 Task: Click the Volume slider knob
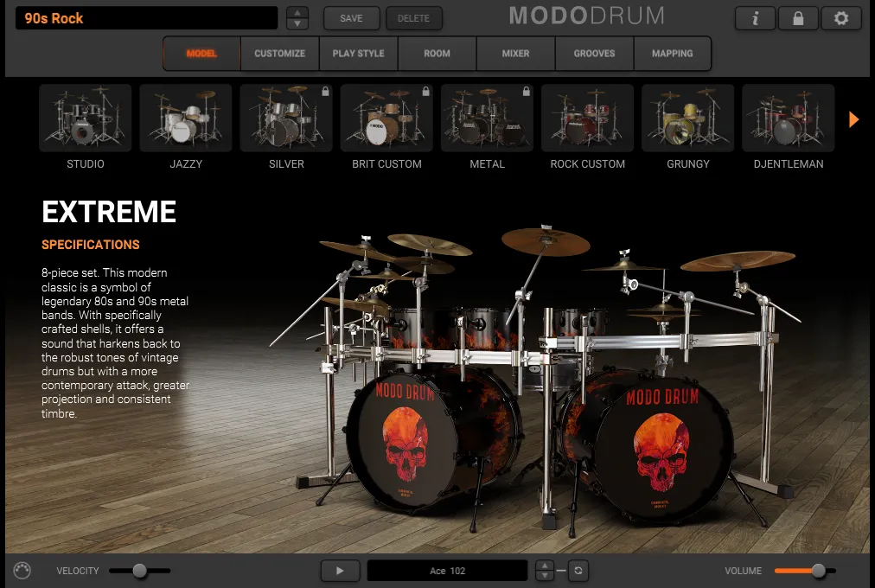tap(818, 571)
